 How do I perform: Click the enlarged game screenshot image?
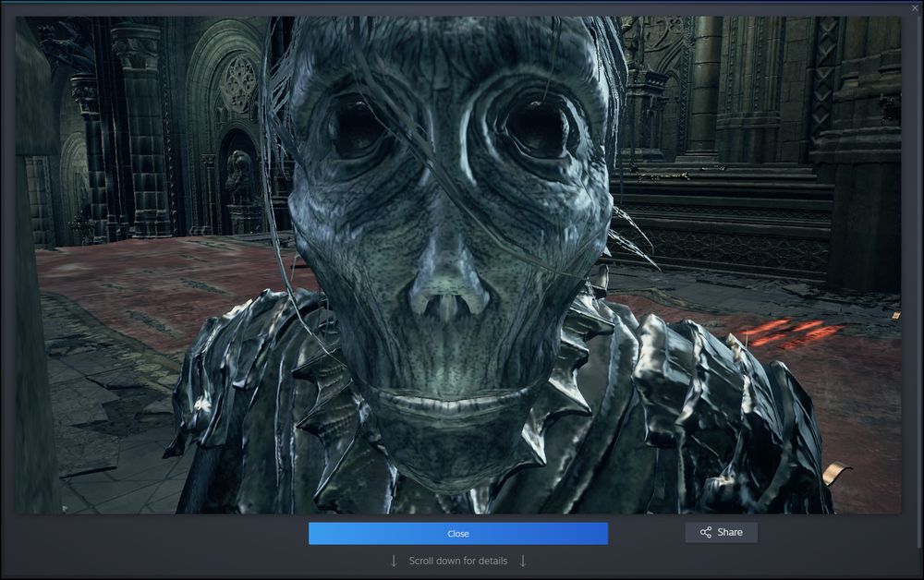(x=458, y=265)
